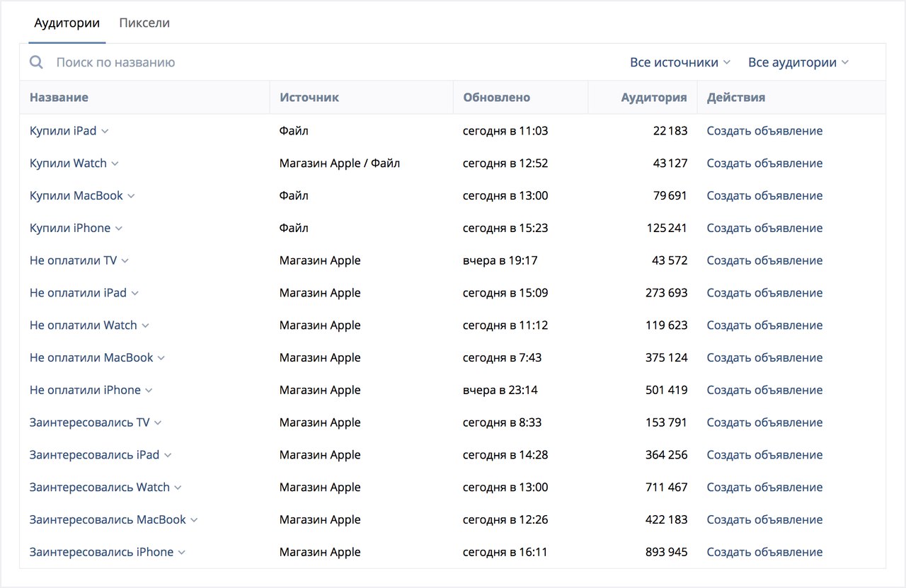Expand 'Купили iPad' audience menu
This screenshot has width=906, height=588.
pos(105,131)
